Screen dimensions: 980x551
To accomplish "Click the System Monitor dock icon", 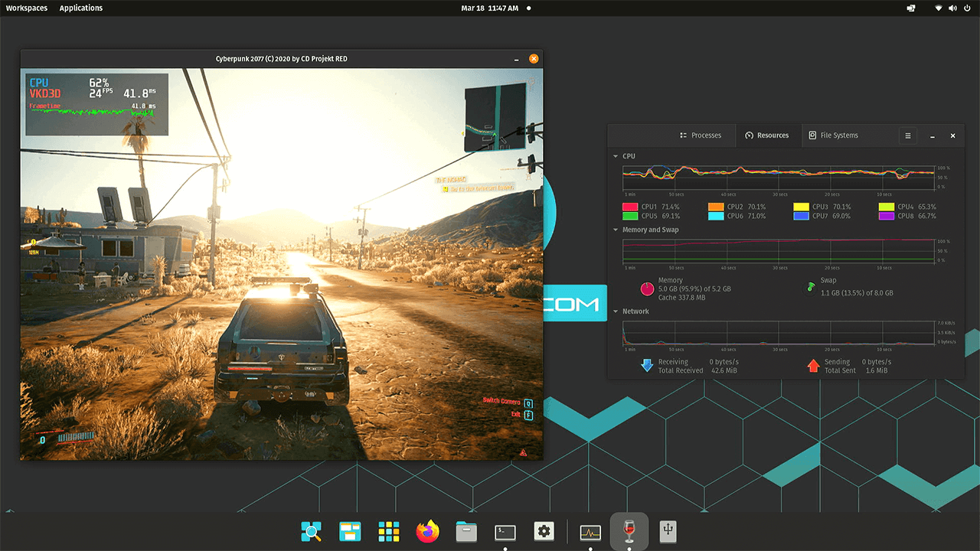I will pyautogui.click(x=590, y=531).
